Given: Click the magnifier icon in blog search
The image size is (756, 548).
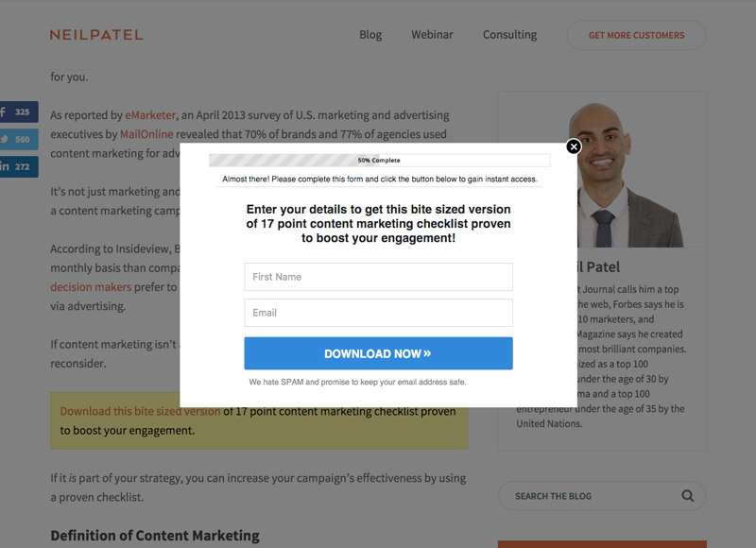Looking at the screenshot, I should 688,495.
